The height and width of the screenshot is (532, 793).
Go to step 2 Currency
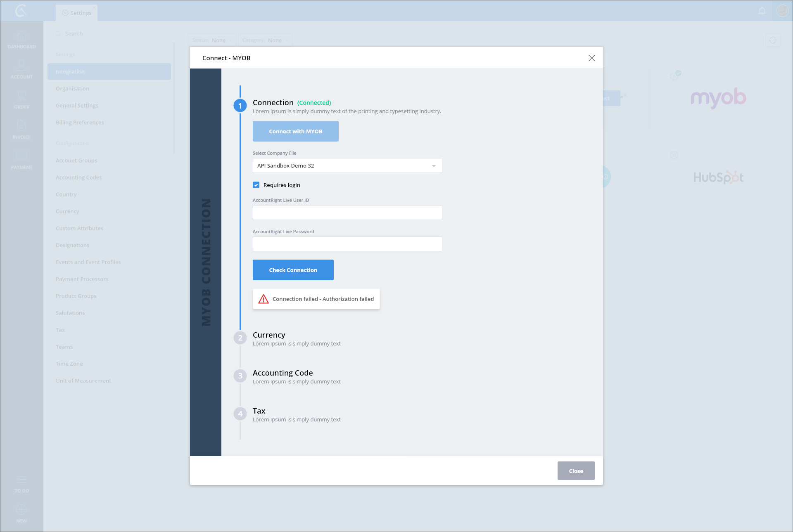coord(269,335)
